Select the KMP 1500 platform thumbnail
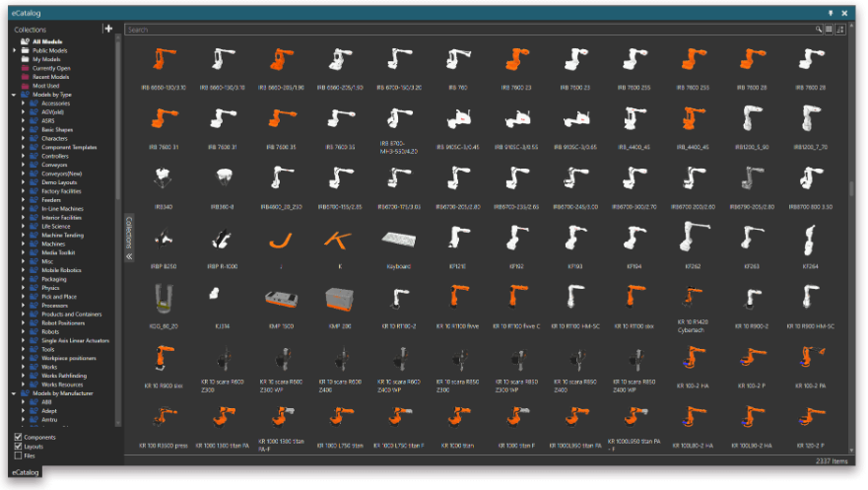Screen dimensions: 868x490 coord(281,299)
